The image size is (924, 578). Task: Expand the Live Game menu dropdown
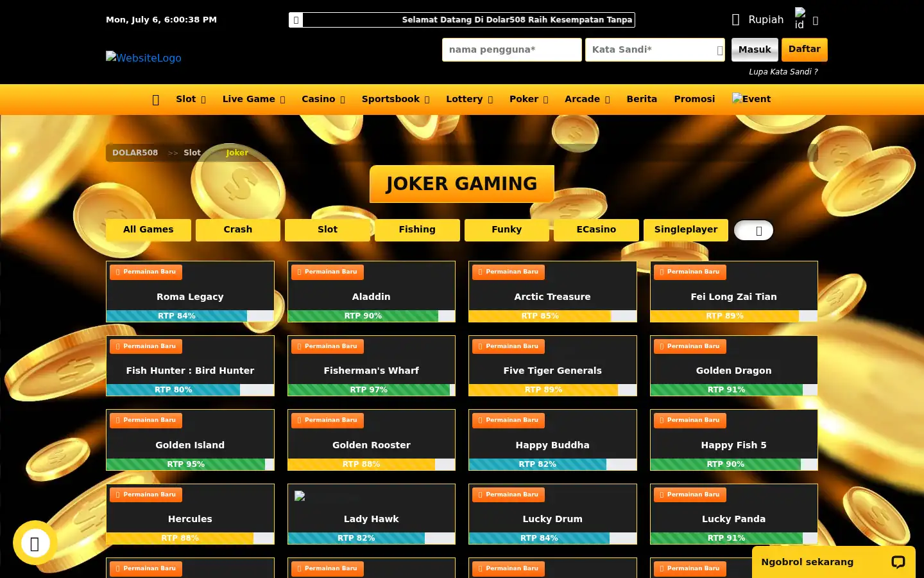point(253,99)
